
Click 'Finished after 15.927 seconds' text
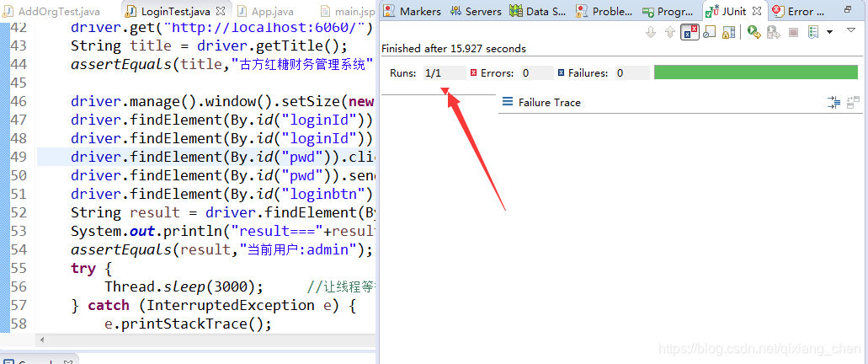tap(454, 49)
